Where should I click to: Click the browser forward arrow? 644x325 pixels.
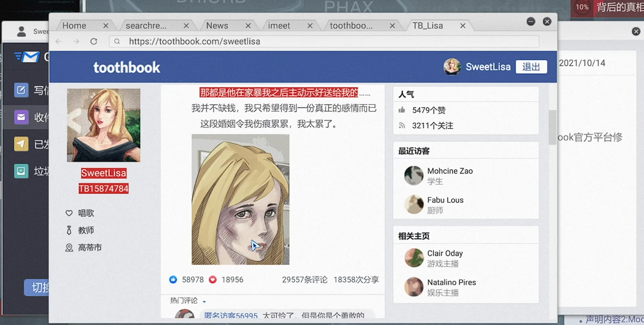click(76, 42)
